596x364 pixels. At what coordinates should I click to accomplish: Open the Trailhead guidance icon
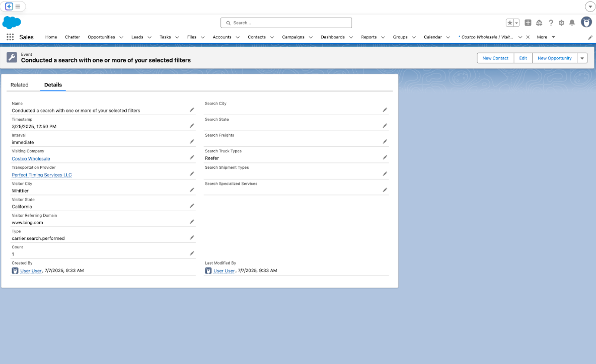(x=539, y=23)
